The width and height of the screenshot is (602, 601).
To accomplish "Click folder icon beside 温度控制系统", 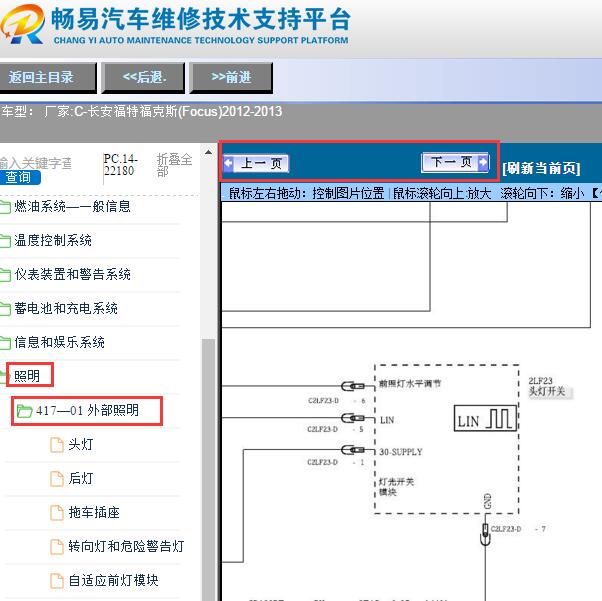I will coord(5,241).
